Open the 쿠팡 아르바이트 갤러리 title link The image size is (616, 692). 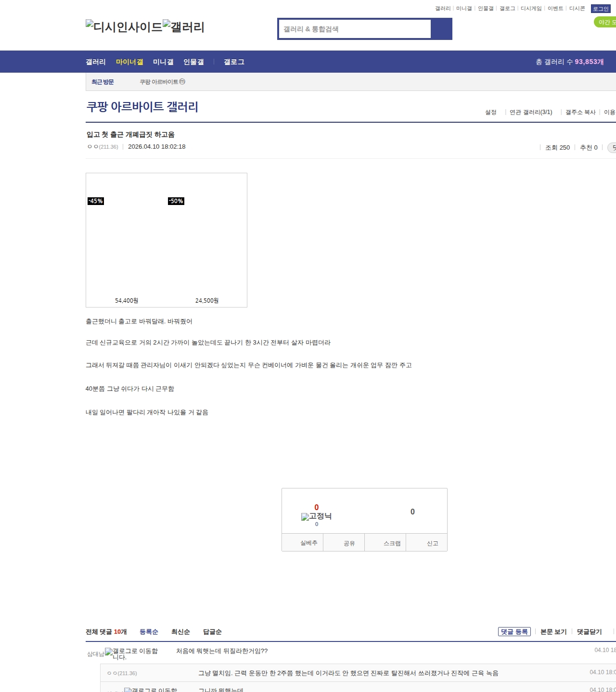(x=142, y=107)
